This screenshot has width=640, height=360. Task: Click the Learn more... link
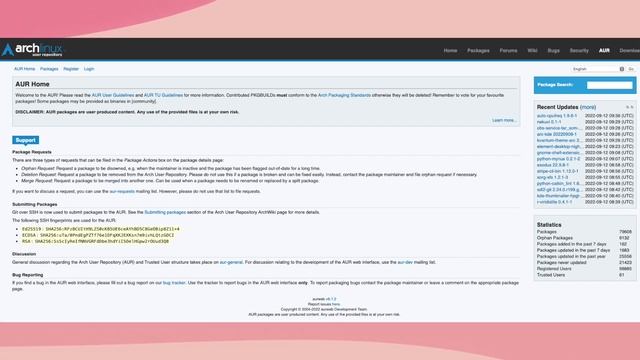504,120
